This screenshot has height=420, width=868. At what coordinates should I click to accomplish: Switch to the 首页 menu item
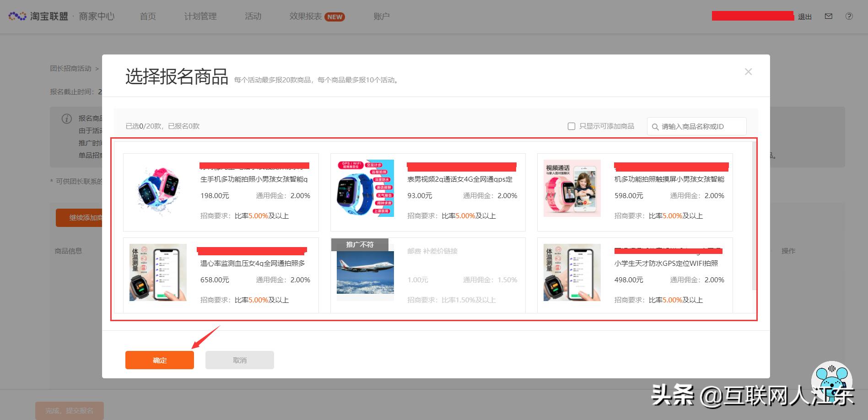[147, 16]
